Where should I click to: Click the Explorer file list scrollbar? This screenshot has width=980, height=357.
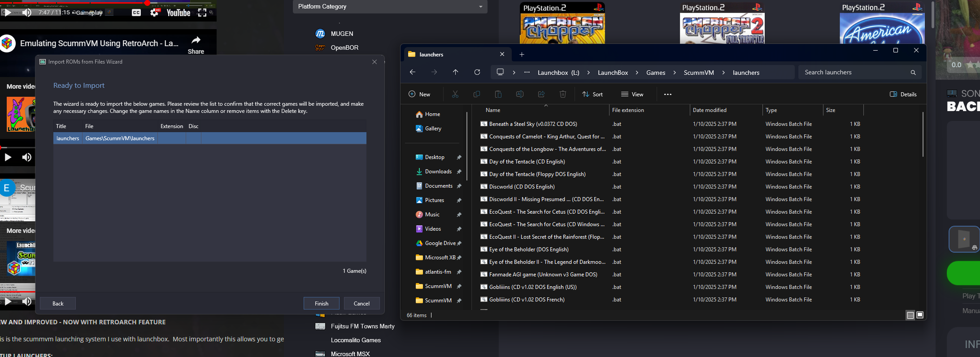coord(923,134)
